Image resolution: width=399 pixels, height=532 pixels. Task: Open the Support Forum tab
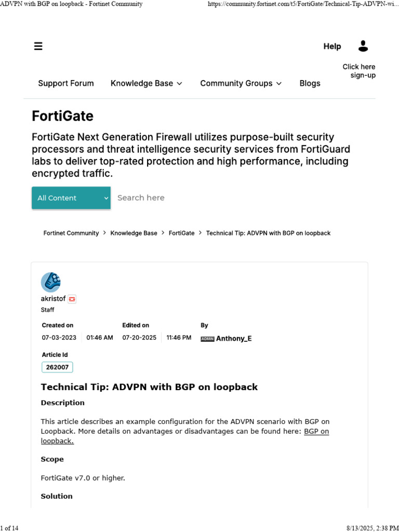66,83
